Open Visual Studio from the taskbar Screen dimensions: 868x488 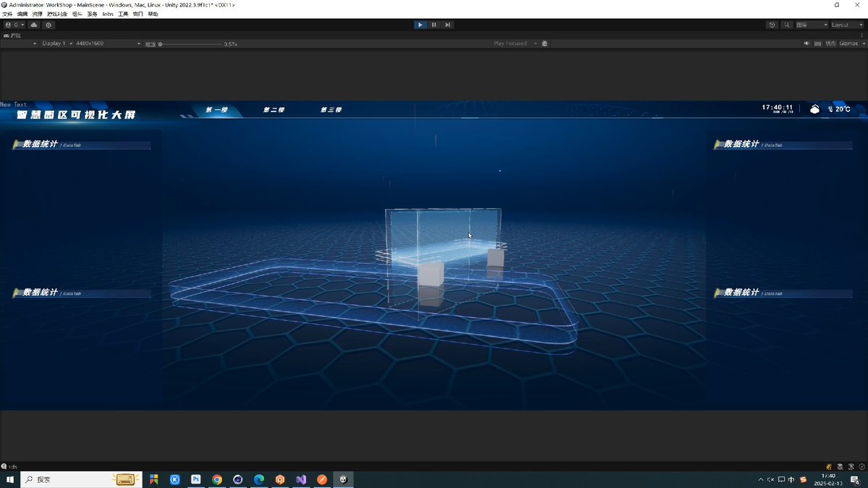[301, 479]
